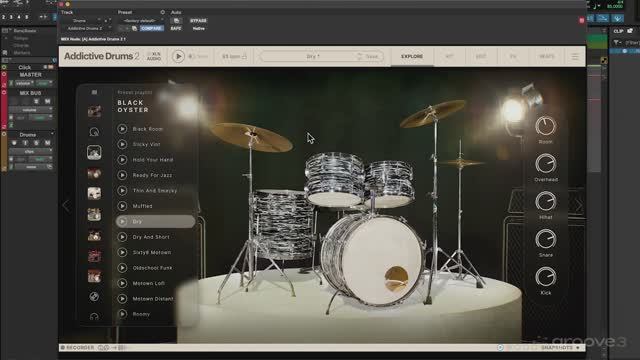Toggle the SAFE automation button

[176, 29]
